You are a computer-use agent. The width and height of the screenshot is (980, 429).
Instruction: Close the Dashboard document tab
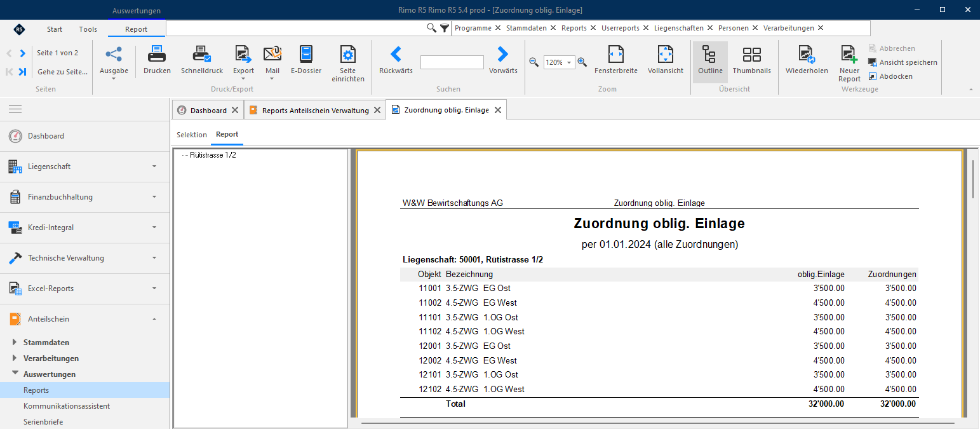235,110
